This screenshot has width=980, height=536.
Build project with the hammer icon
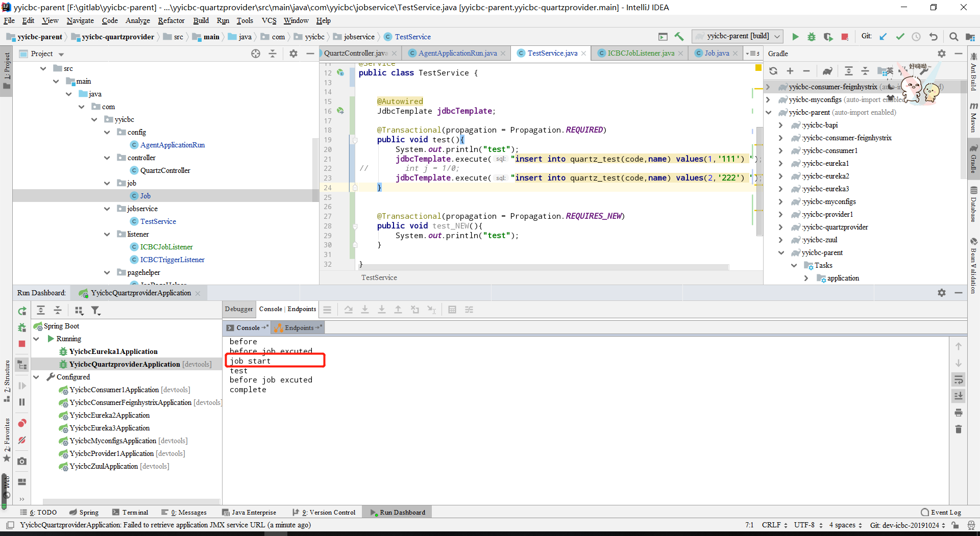(679, 37)
